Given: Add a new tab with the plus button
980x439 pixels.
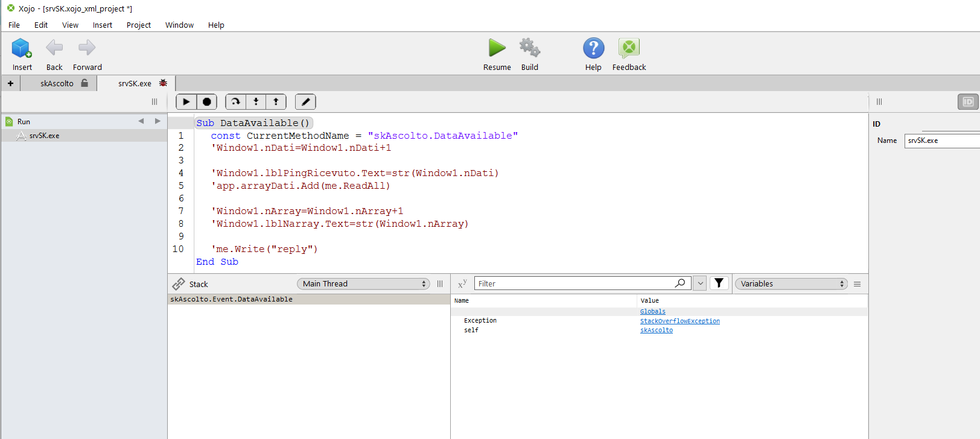Looking at the screenshot, I should (x=10, y=83).
